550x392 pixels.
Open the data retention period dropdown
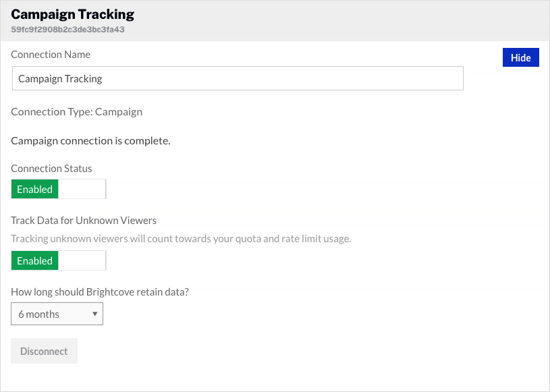point(57,314)
